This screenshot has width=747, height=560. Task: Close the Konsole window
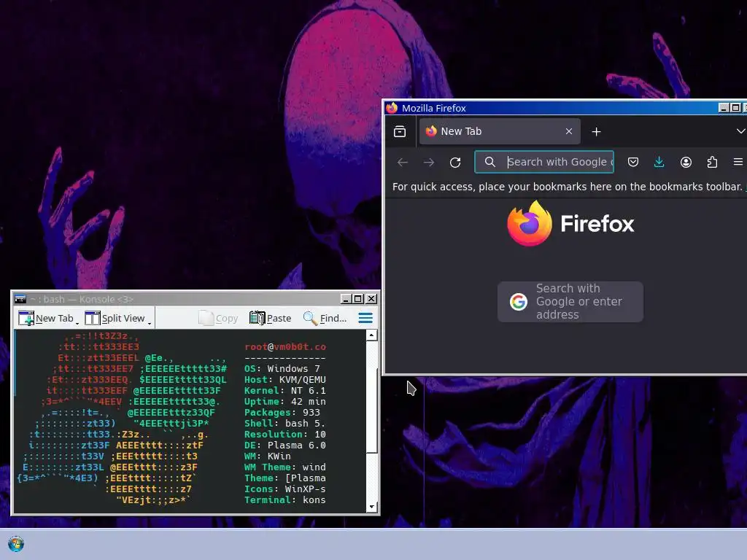coord(371,299)
